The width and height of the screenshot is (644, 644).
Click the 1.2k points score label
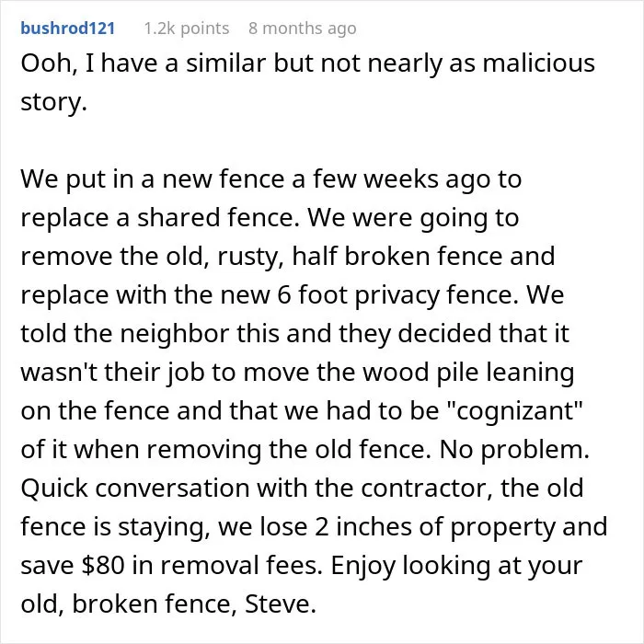coord(187,29)
